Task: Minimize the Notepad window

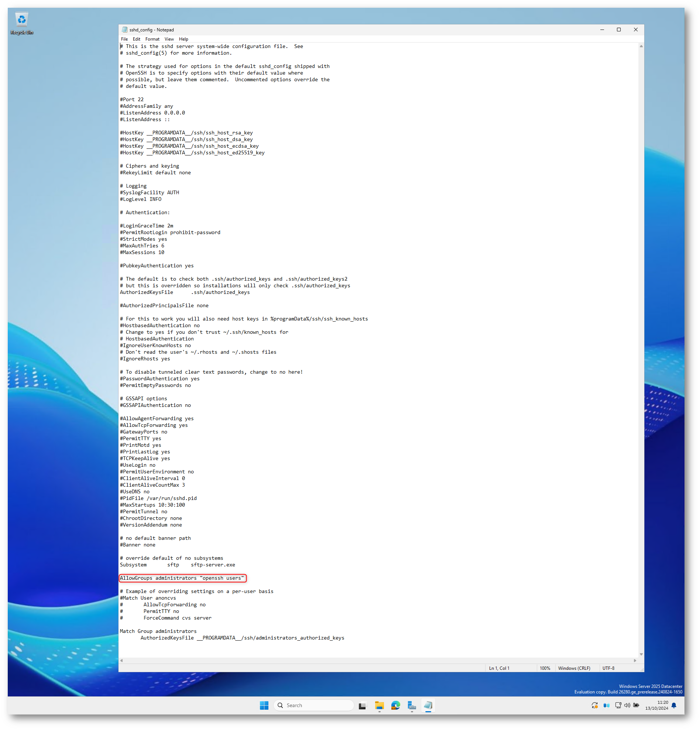Action: tap(602, 30)
